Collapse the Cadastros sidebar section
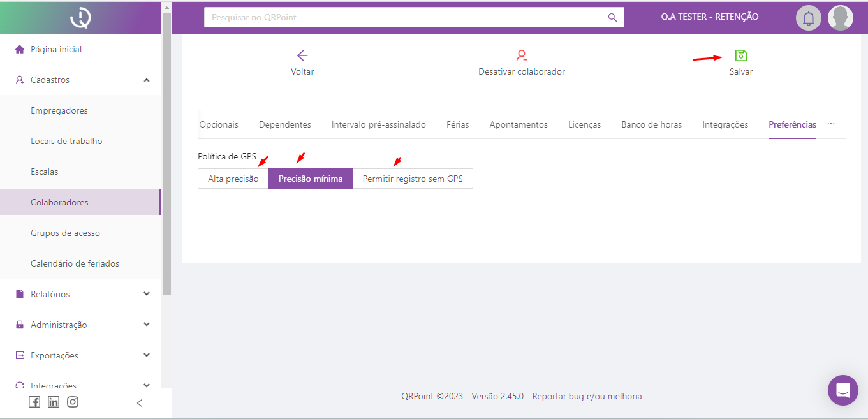 pyautogui.click(x=147, y=80)
